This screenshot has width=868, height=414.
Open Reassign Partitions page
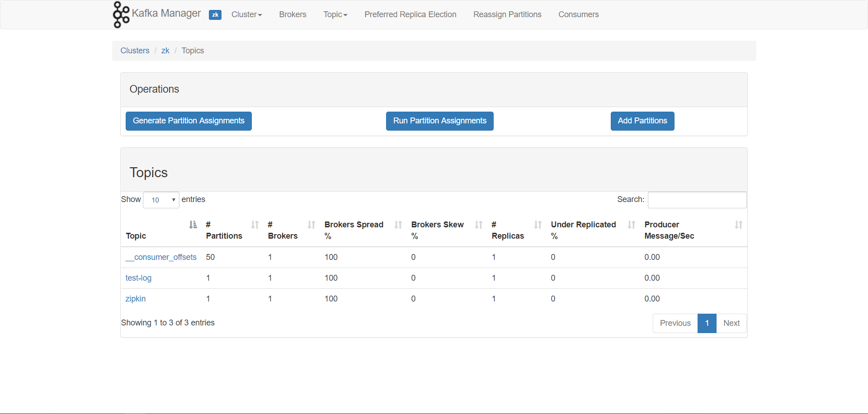click(507, 14)
